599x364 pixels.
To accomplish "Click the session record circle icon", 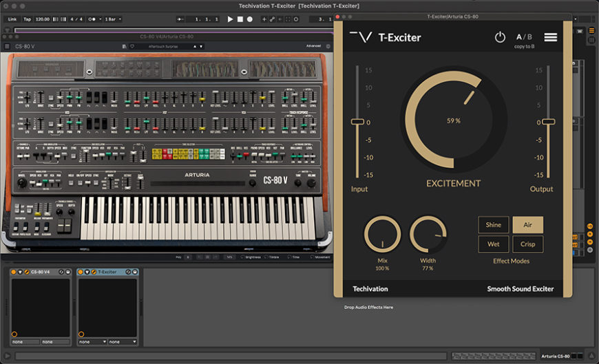I will click(x=296, y=19).
